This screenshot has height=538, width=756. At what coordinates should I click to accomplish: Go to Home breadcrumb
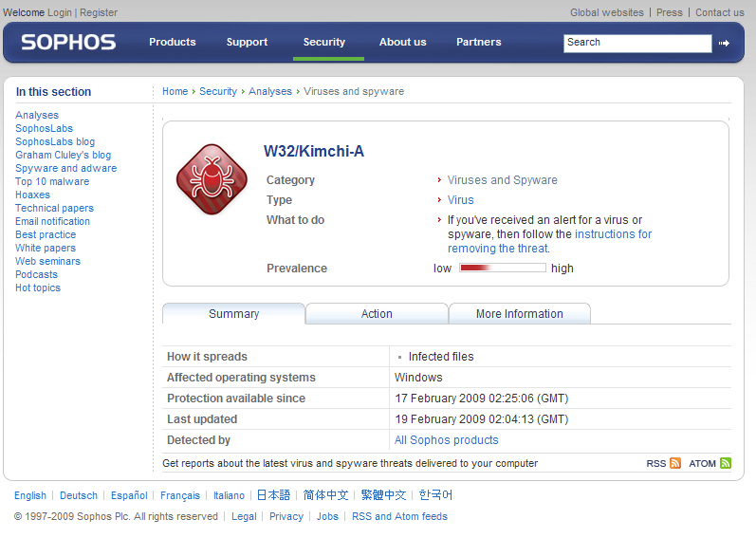click(175, 91)
